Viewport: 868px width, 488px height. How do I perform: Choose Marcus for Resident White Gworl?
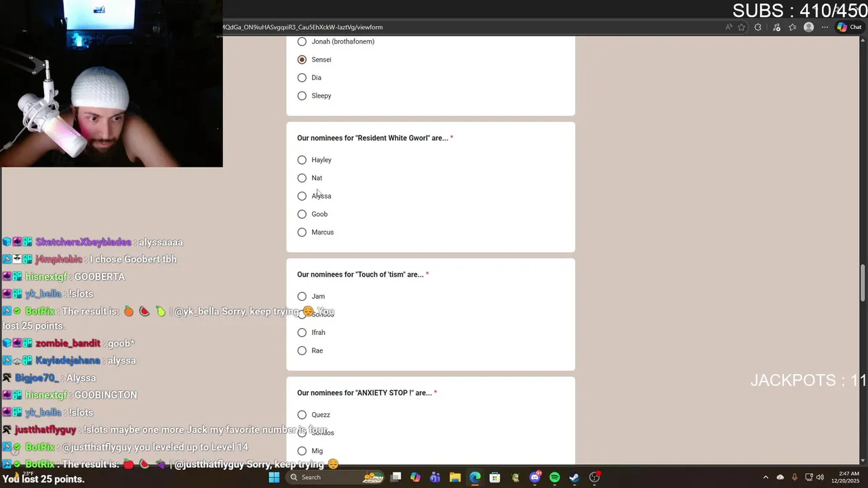click(x=302, y=232)
